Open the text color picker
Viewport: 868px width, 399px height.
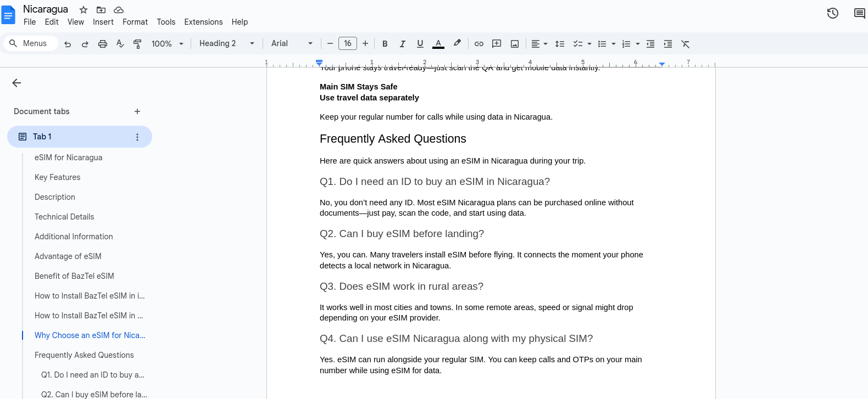tap(438, 44)
